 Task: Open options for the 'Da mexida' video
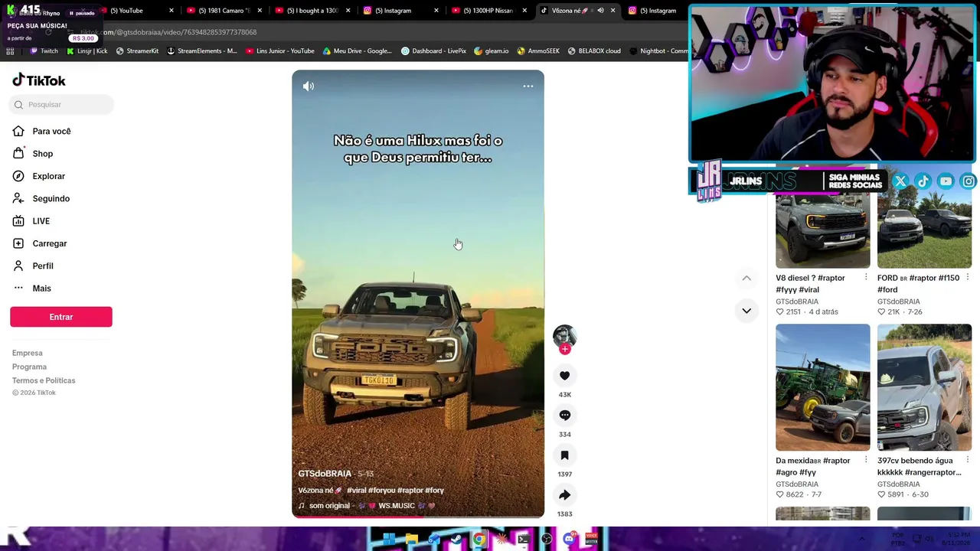(866, 461)
